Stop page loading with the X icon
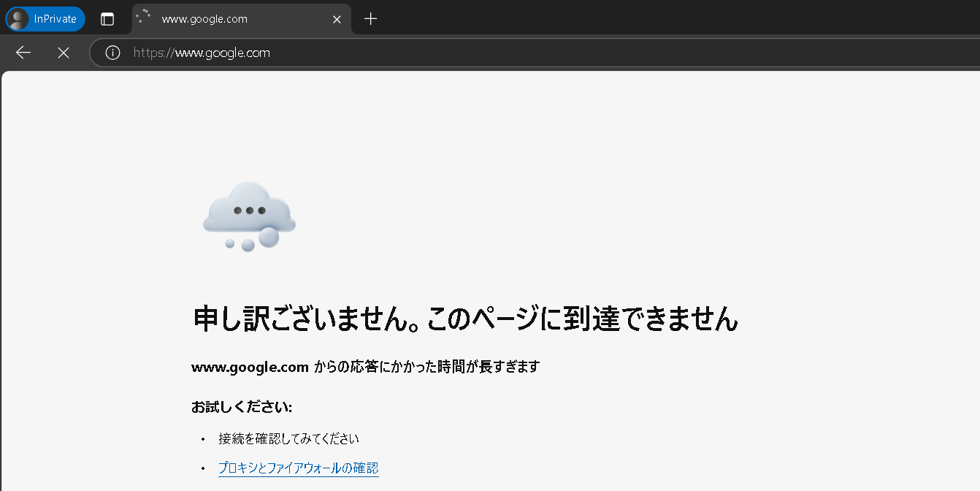Image resolution: width=980 pixels, height=491 pixels. tap(63, 52)
